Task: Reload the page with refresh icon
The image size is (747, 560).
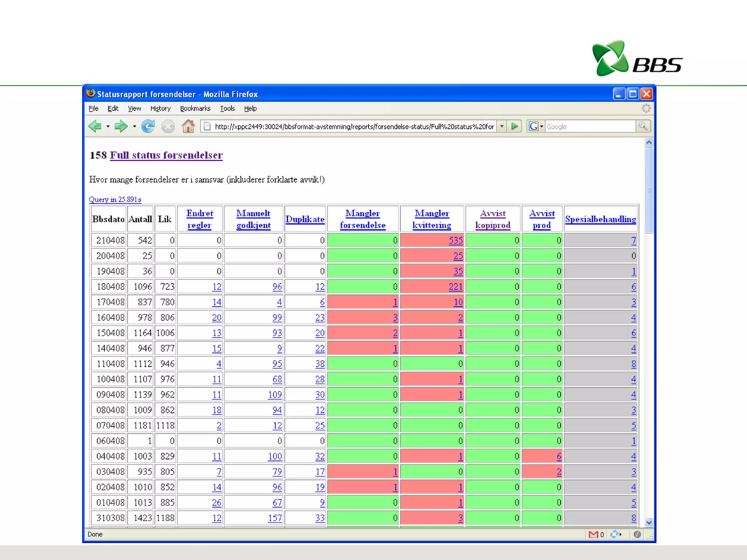Action: 148,127
